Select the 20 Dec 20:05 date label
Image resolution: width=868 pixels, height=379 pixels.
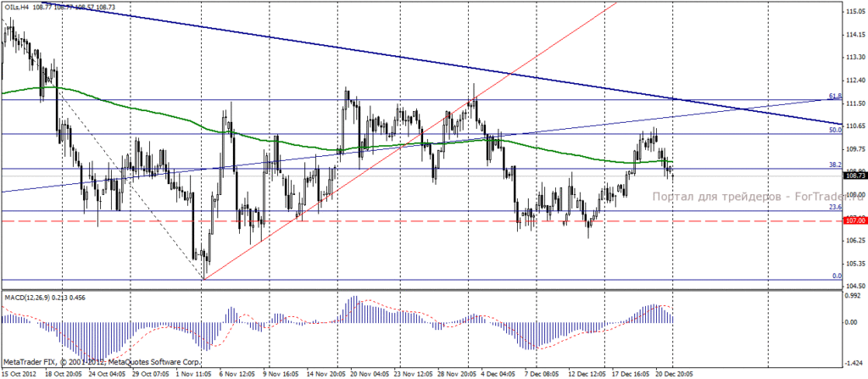tap(673, 374)
